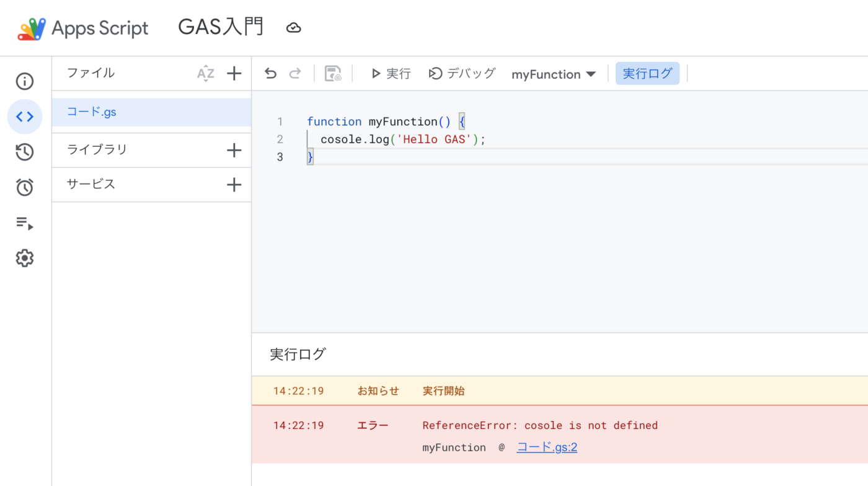Open the Executions list icon
868x486 pixels.
point(25,223)
